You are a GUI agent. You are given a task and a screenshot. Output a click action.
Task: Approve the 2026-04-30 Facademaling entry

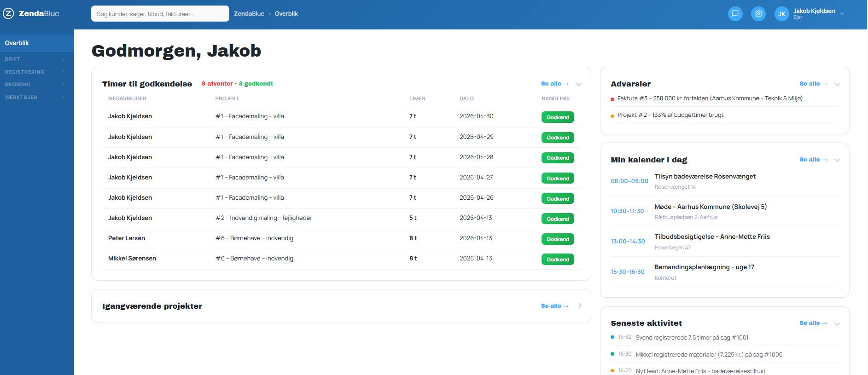coord(558,117)
